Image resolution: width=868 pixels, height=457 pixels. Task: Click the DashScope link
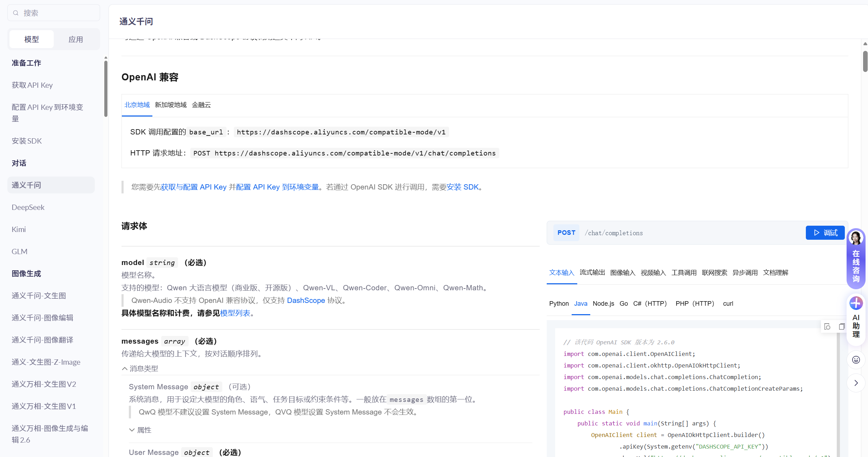click(306, 300)
